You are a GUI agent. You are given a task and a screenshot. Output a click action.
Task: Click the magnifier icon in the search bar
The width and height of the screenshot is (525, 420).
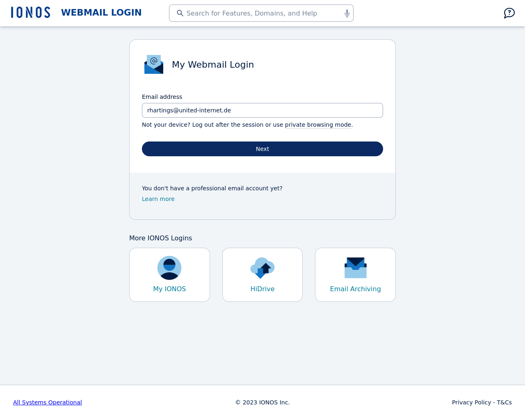tap(180, 13)
